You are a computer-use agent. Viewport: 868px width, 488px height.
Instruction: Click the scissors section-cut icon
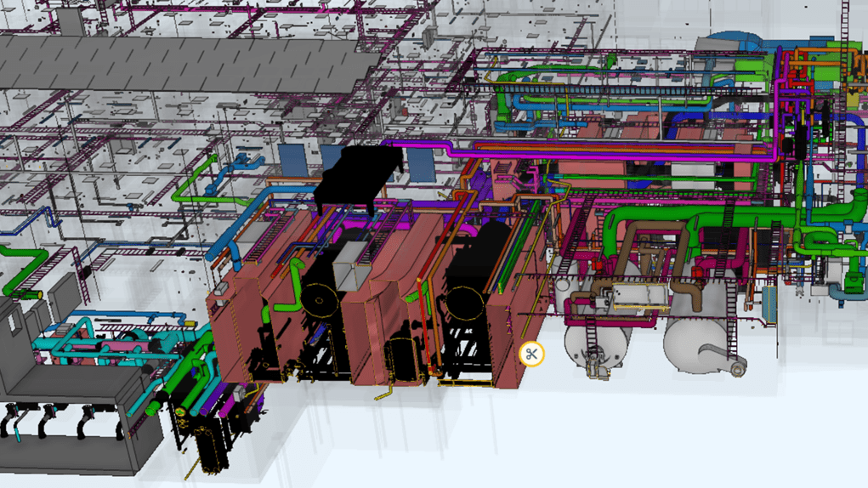click(x=531, y=354)
